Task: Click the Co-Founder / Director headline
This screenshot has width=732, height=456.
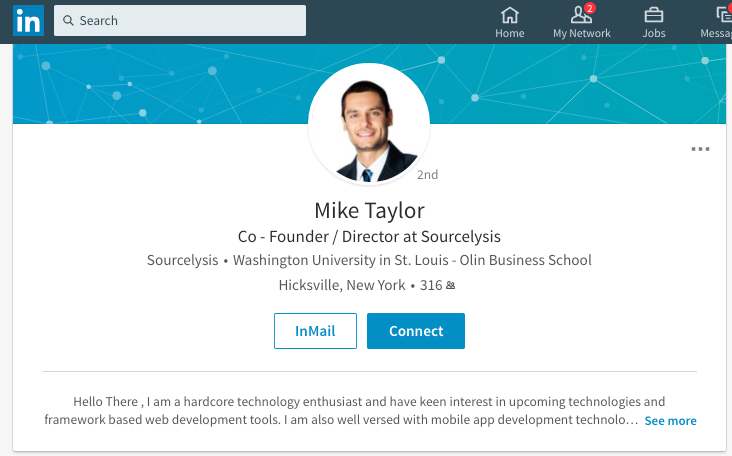Action: point(369,237)
